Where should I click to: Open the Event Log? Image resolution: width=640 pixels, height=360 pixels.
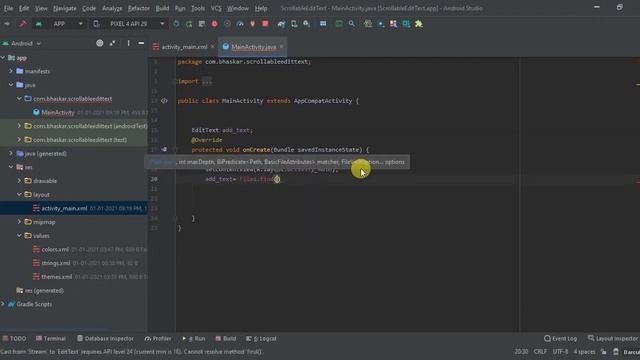pos(560,339)
